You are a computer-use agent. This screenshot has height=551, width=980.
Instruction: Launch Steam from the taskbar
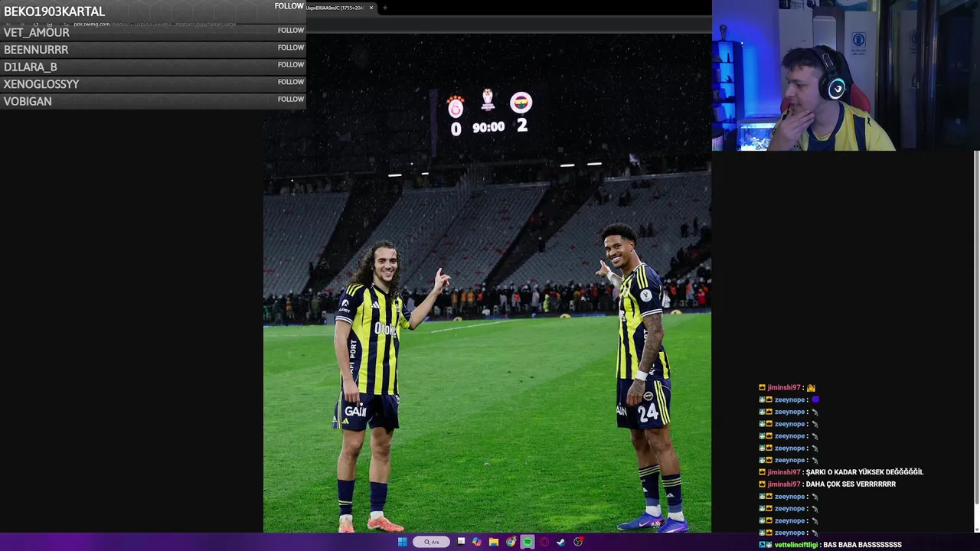561,542
